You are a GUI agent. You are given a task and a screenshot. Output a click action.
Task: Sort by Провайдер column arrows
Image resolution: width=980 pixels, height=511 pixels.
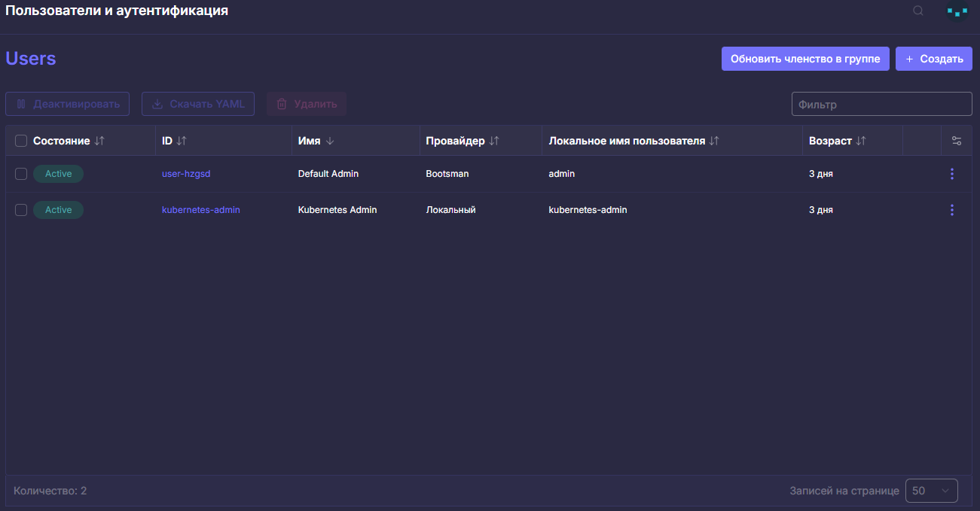click(494, 141)
